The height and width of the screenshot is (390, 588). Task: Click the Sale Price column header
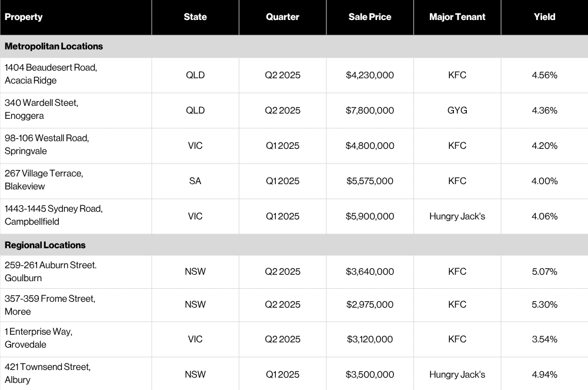pos(370,17)
